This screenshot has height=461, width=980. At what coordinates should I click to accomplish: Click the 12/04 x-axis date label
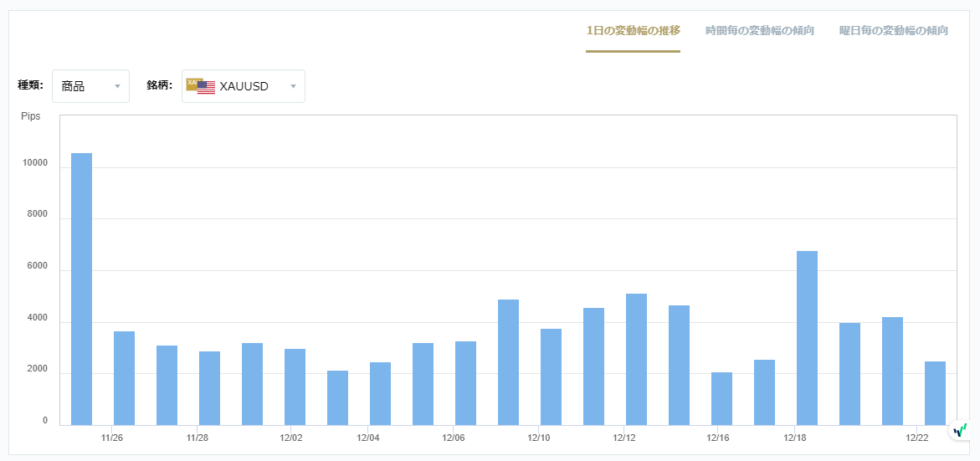pyautogui.click(x=368, y=438)
